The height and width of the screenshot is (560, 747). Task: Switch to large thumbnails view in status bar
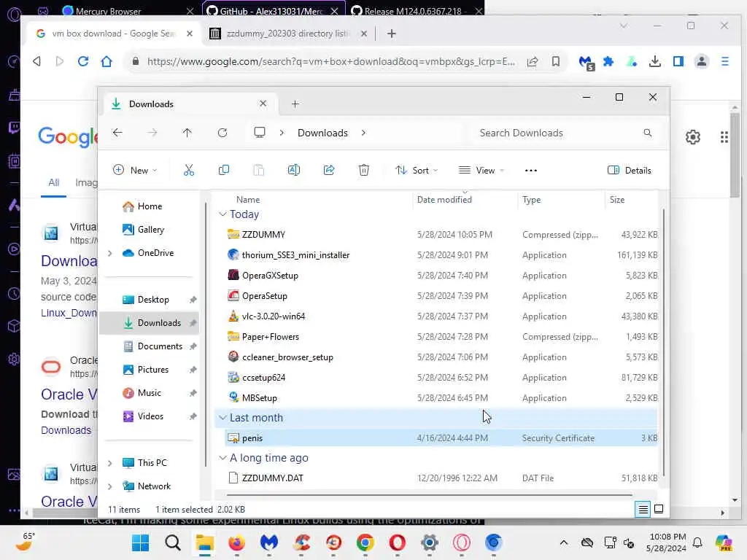coord(659,509)
